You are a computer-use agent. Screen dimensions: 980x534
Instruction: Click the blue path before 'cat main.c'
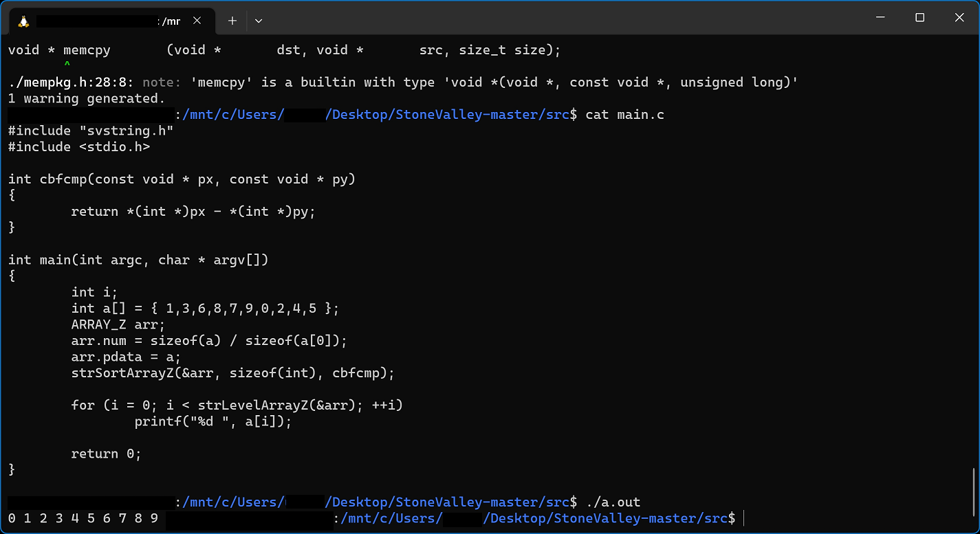point(377,115)
